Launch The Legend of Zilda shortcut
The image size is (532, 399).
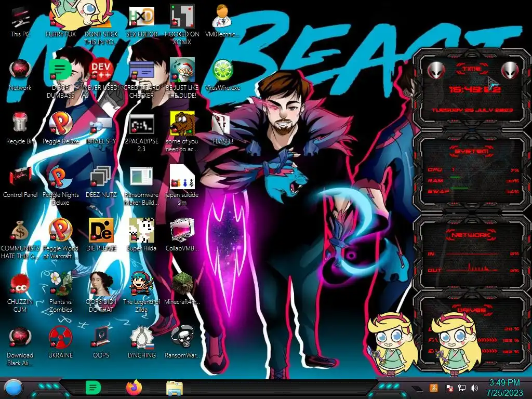click(x=141, y=293)
